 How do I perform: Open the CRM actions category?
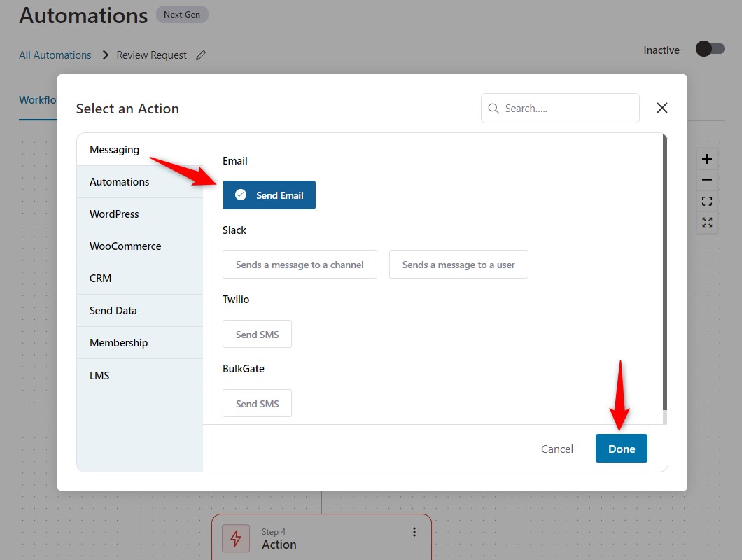tap(99, 278)
